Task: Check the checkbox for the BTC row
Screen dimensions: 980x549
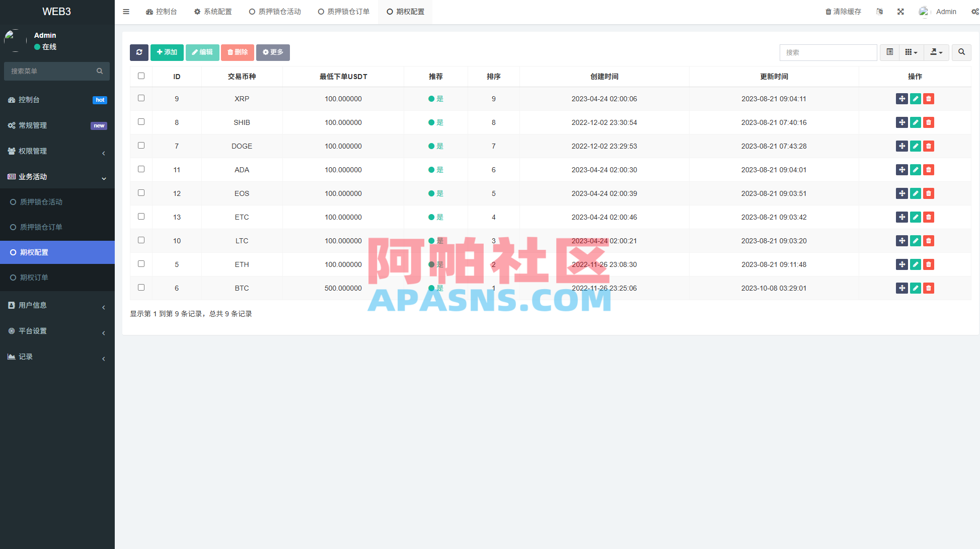Action: [141, 288]
